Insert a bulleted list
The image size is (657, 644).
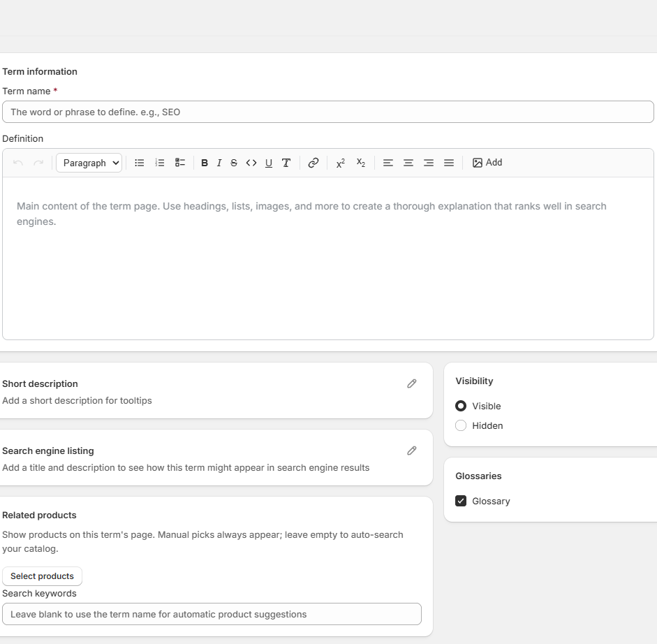point(140,163)
